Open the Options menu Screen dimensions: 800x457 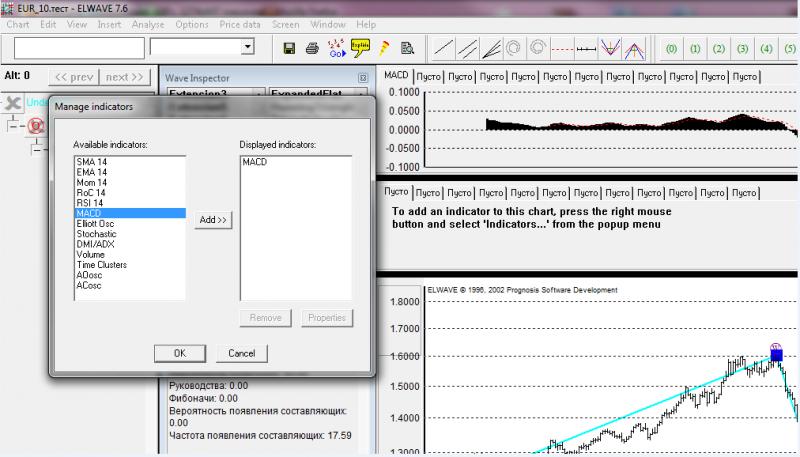(192, 24)
